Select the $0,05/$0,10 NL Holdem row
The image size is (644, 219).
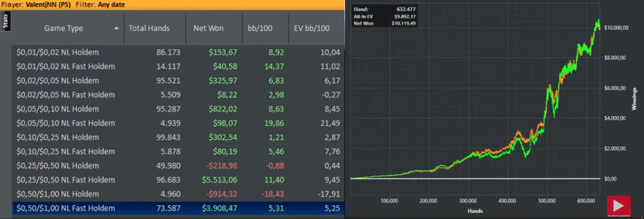pyautogui.click(x=178, y=109)
